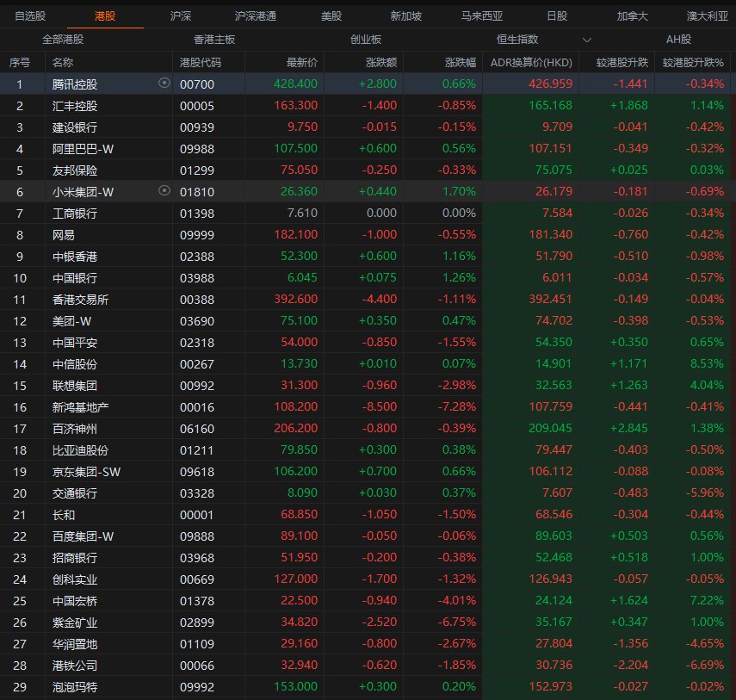Viewport: 736px width, 700px height.
Task: Switch to the 新加坡 tab
Action: point(406,16)
